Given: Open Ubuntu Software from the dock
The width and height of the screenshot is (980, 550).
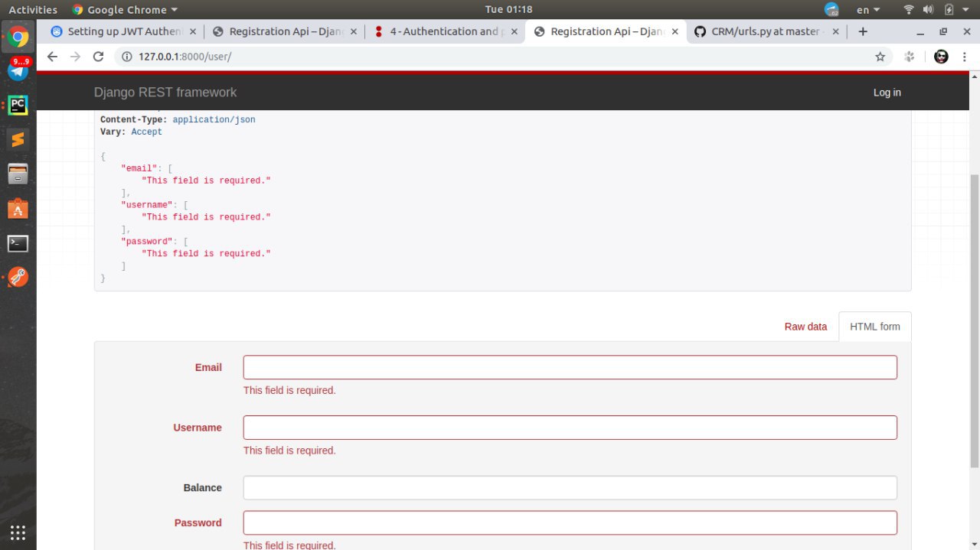Looking at the screenshot, I should click(18, 208).
